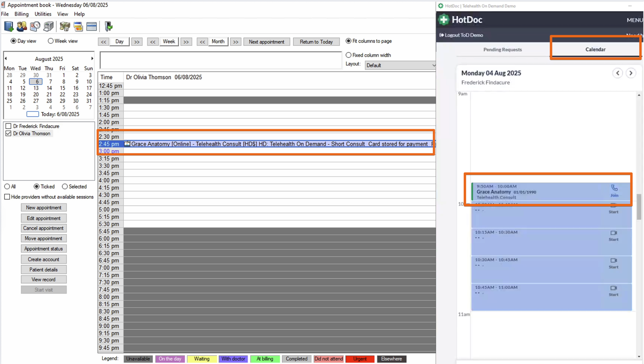Step forward one month with >> beside Month
644x364 pixels.
(x=236, y=42)
